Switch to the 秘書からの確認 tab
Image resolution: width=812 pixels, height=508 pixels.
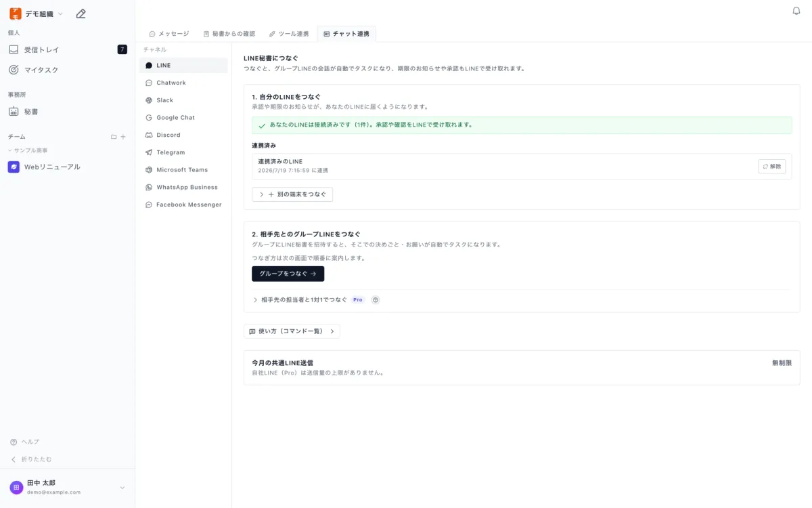229,34
